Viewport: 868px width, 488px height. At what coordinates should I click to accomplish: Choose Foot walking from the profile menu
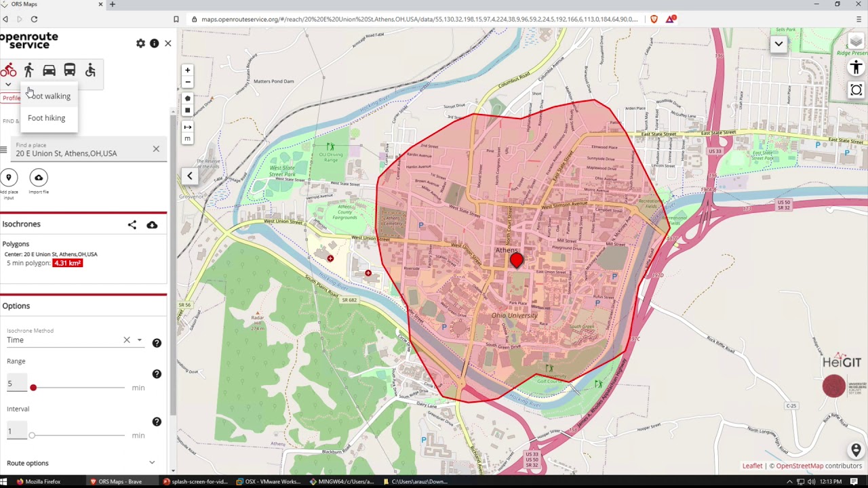[x=49, y=96]
